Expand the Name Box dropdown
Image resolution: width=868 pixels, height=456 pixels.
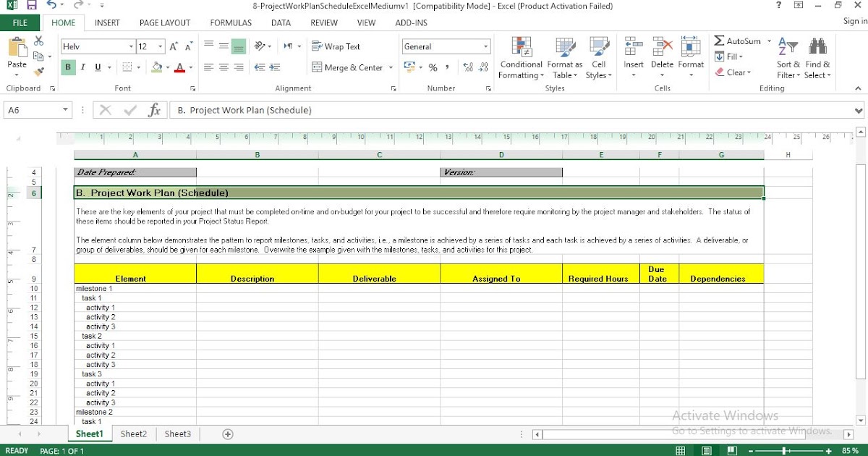tap(66, 110)
